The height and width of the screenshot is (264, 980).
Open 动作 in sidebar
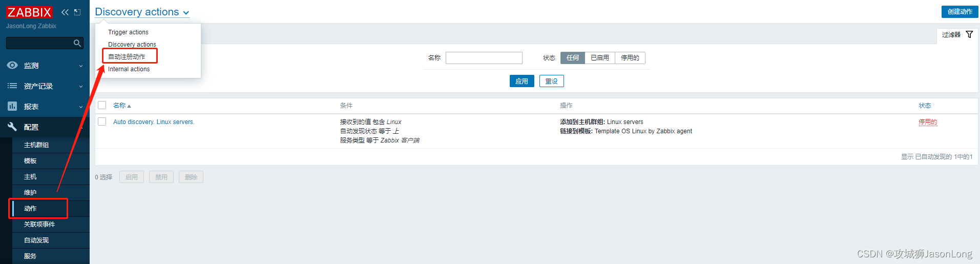click(x=30, y=209)
